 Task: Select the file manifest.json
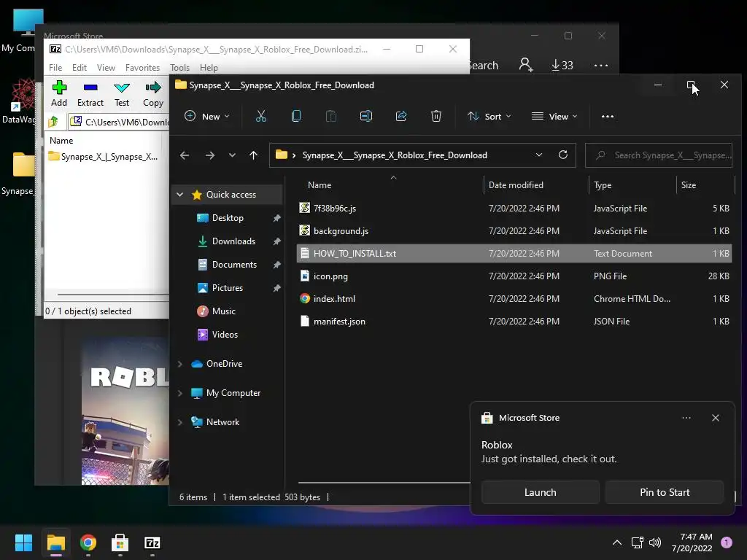(514, 322)
